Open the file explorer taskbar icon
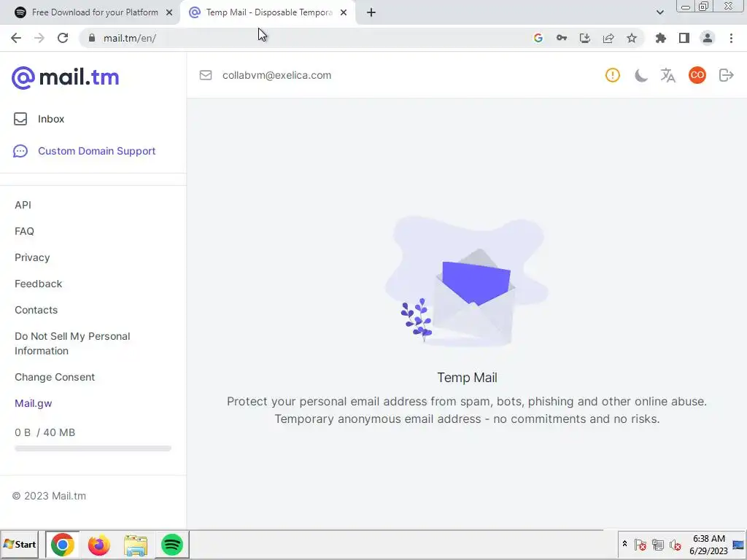Screen dimensions: 747x560 136,544
